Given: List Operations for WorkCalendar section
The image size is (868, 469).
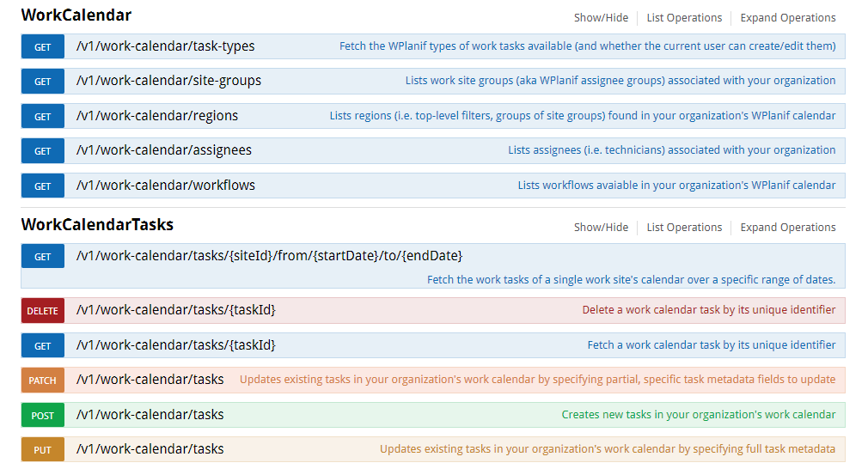Looking at the screenshot, I should click(x=684, y=18).
